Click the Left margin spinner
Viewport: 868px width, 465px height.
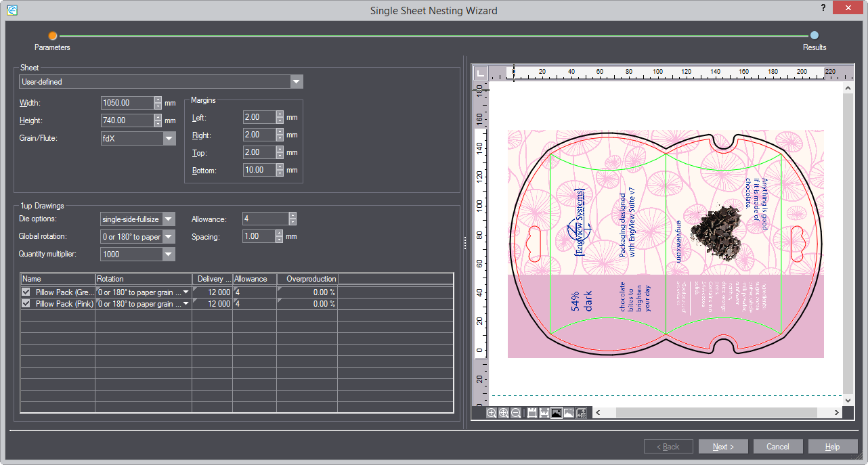click(x=280, y=117)
